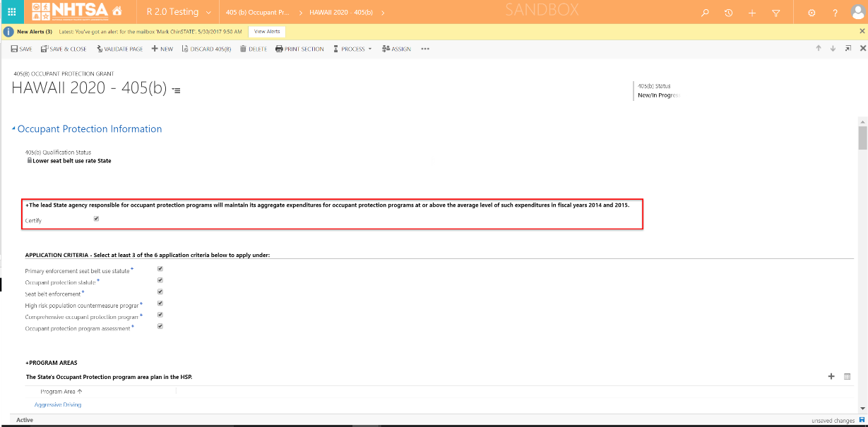The image size is (868, 427).
Task: Save the record
Action: pyautogui.click(x=21, y=49)
